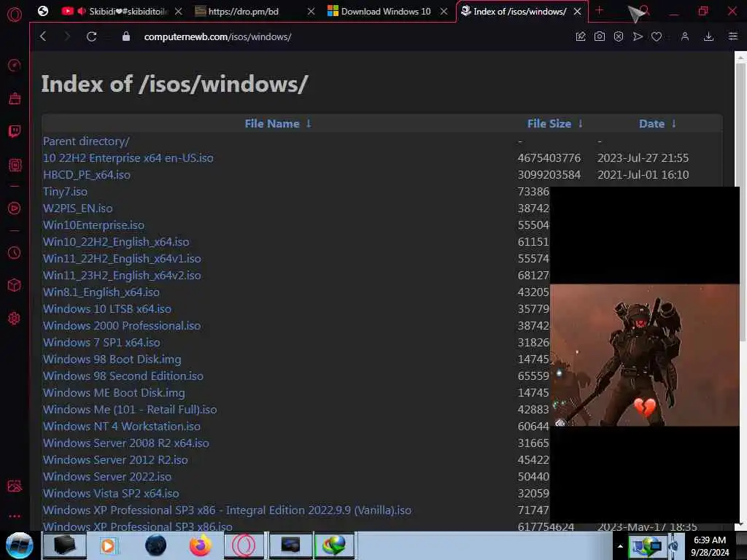
Task: Open the taskbar clock showing 6:39 AM
Action: tap(709, 545)
